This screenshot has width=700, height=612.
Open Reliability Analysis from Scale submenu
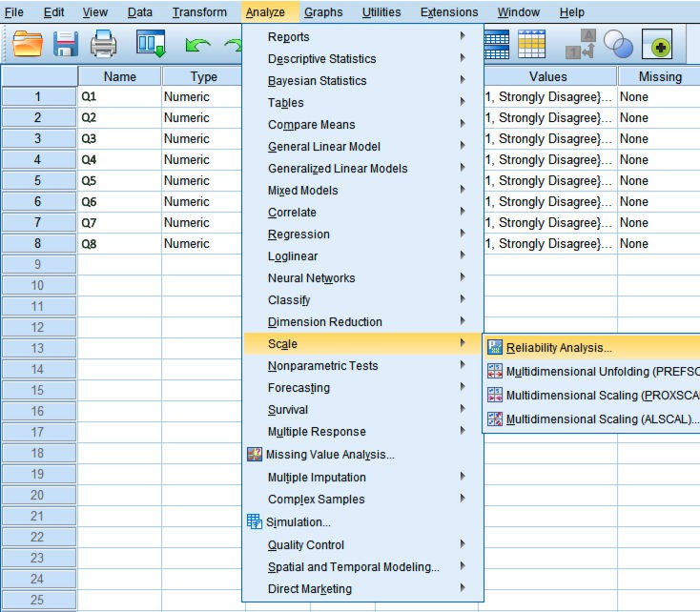point(591,347)
